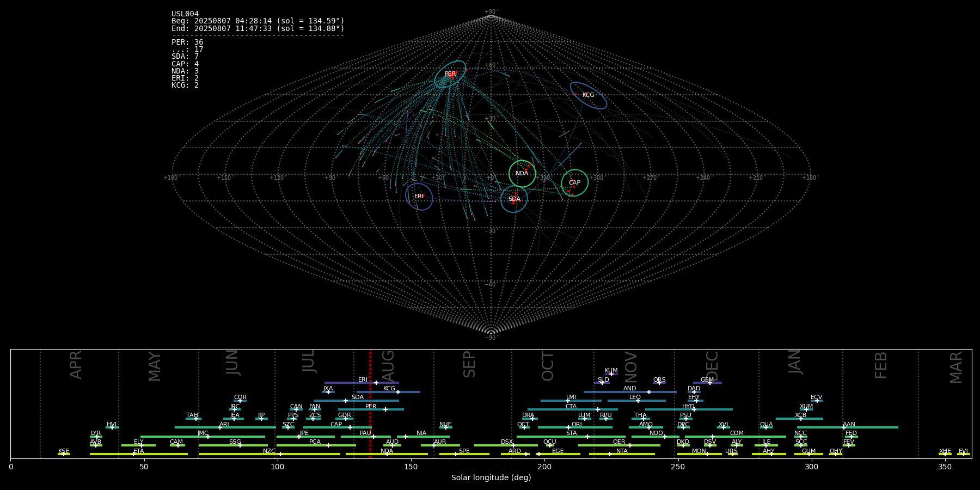Click the AAN shower label in timeline
Screen dimensions: 980x490
(849, 425)
